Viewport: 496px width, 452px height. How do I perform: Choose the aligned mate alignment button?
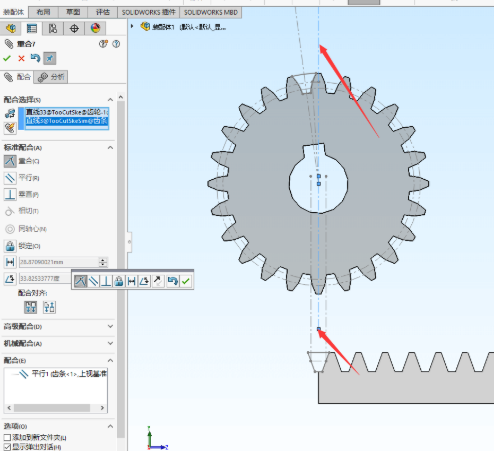point(31,307)
